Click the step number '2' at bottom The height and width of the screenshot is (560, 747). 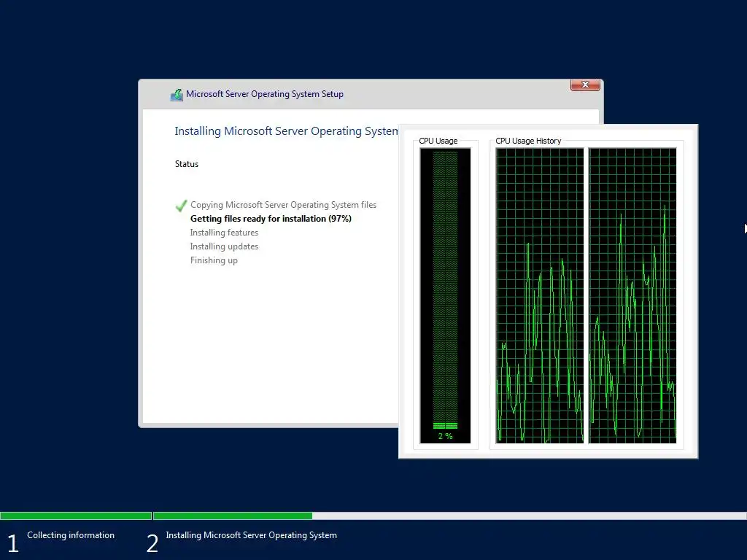[x=152, y=544]
